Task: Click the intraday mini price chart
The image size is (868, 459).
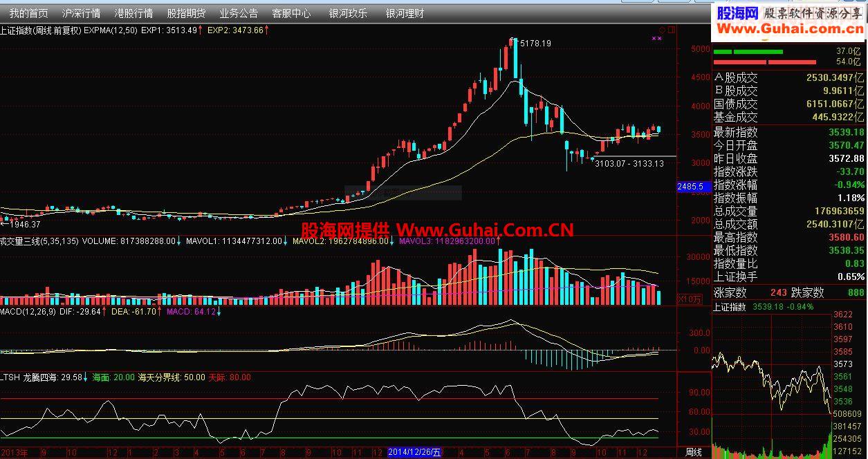Action: [772, 364]
